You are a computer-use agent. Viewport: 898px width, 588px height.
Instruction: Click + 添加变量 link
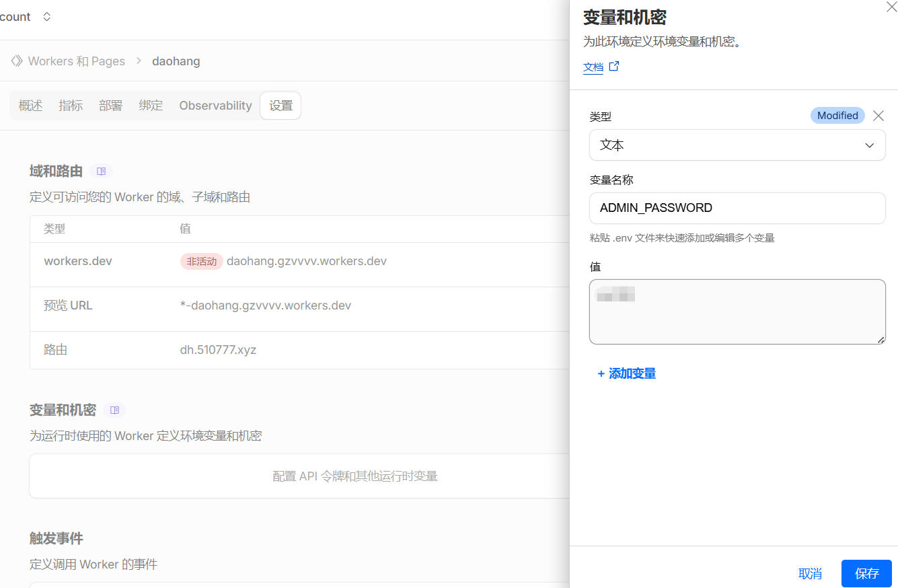pyautogui.click(x=626, y=373)
